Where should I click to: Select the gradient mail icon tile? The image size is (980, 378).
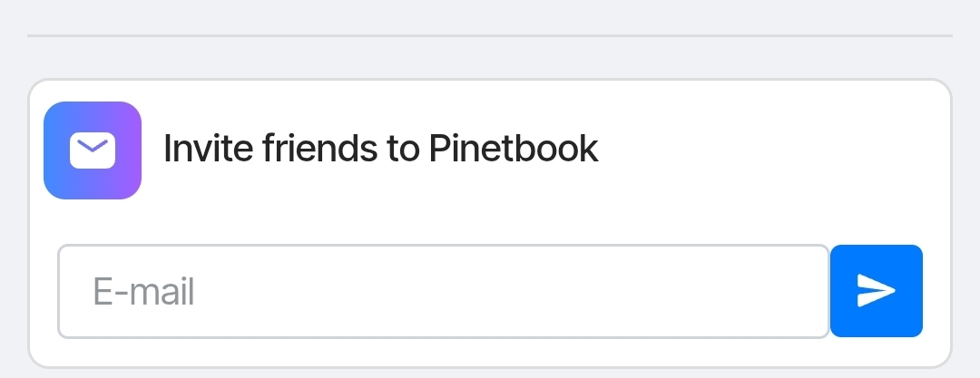(93, 150)
